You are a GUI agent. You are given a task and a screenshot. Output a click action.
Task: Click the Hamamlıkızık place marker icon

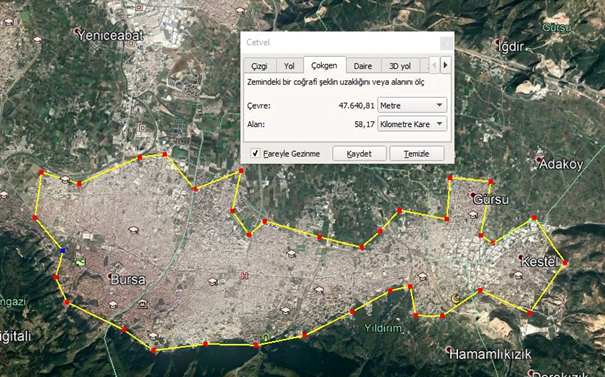(448, 350)
